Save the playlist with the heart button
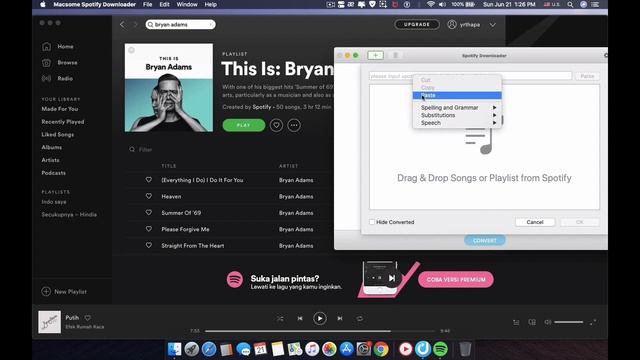 pos(276,125)
